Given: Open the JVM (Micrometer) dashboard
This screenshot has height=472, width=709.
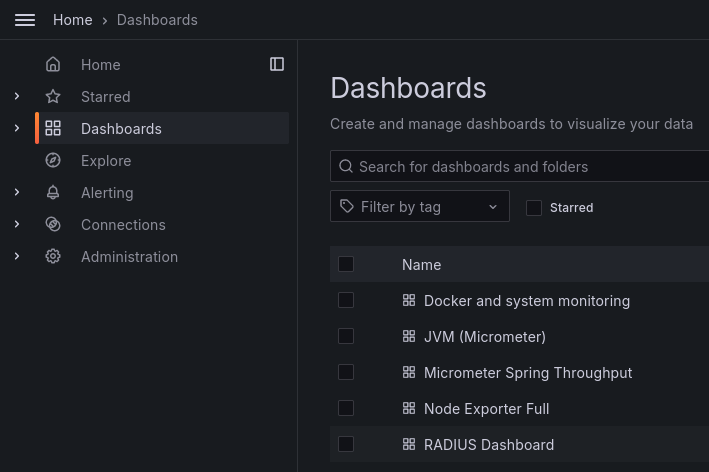Looking at the screenshot, I should pyautogui.click(x=485, y=337).
